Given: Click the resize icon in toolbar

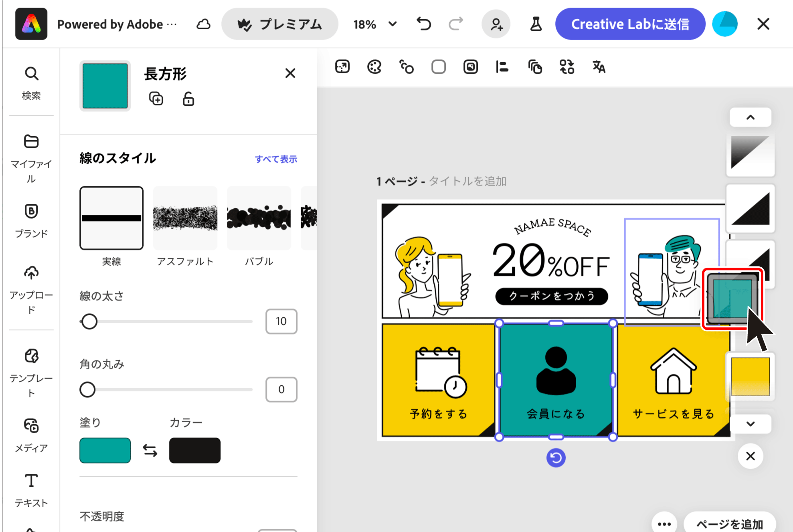Looking at the screenshot, I should 342,67.
